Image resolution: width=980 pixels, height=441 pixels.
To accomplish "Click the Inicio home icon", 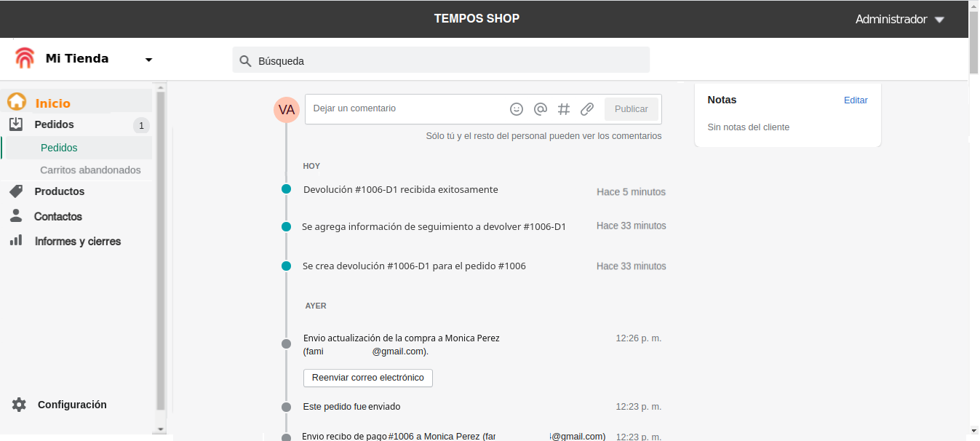I will point(16,102).
